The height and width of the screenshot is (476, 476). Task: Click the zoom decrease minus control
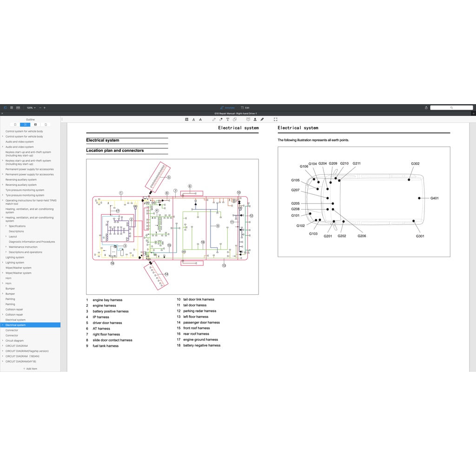coord(40,107)
